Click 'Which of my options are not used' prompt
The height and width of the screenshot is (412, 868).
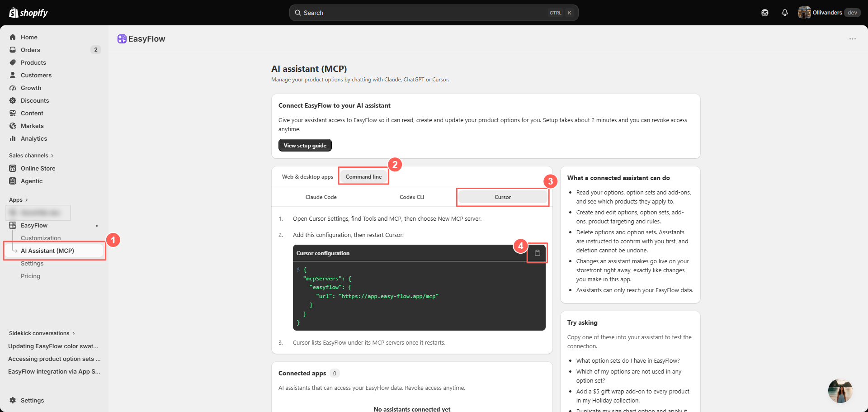629,376
